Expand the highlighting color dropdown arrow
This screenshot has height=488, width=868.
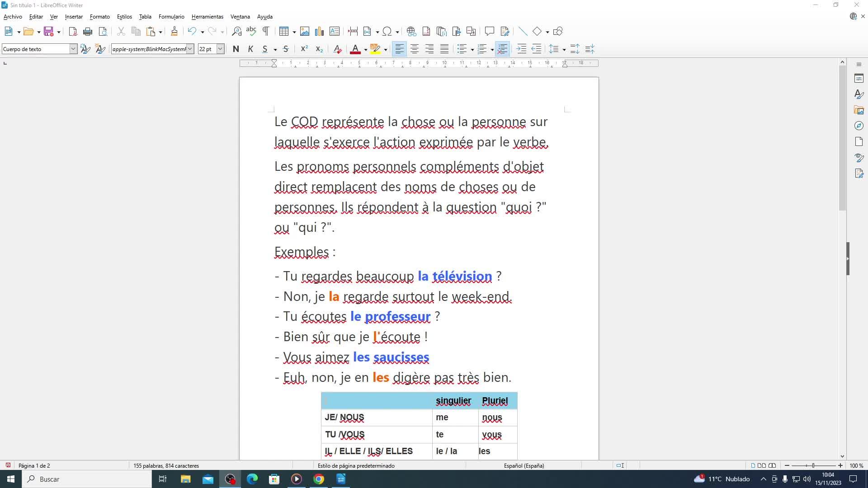(x=386, y=50)
